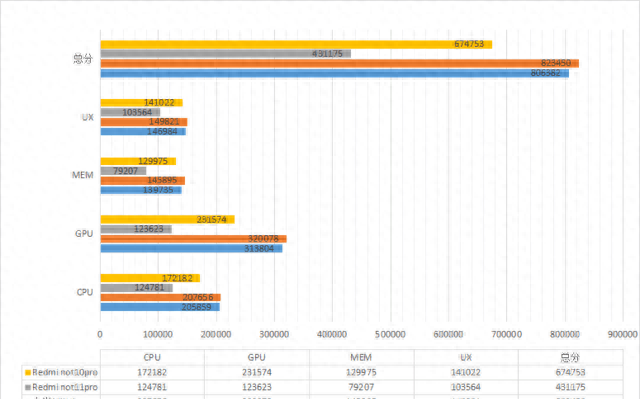Click the 313804 data label in the GPU group
Screen dimensions: 640x399
259,248
